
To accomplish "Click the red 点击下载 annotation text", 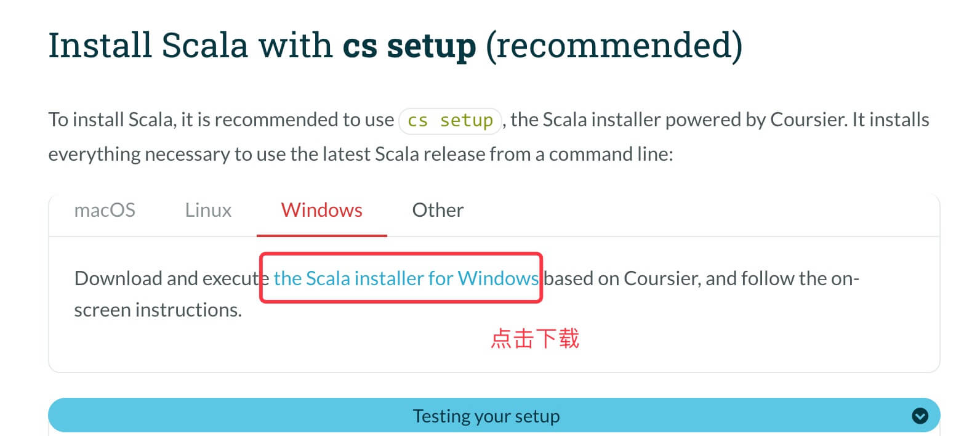I will click(x=535, y=339).
